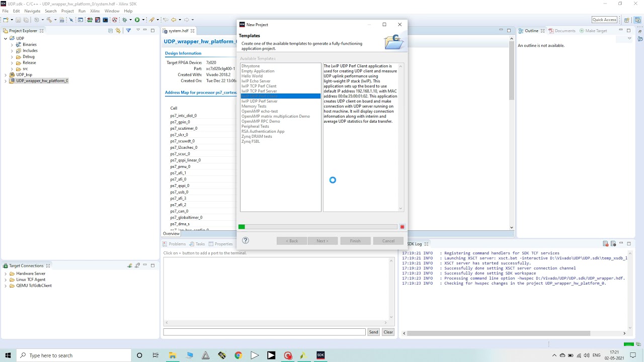Click Link with Editor icon in Project Explorer
644x362 pixels.
click(118, 31)
